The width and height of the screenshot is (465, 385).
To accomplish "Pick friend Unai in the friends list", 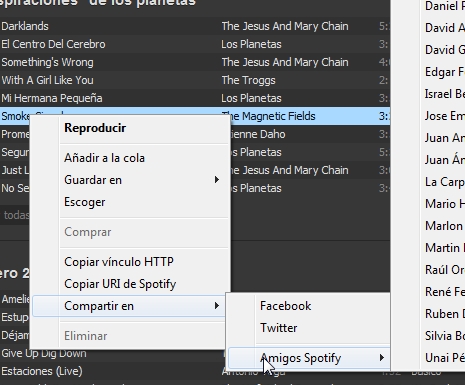I will (x=445, y=358).
